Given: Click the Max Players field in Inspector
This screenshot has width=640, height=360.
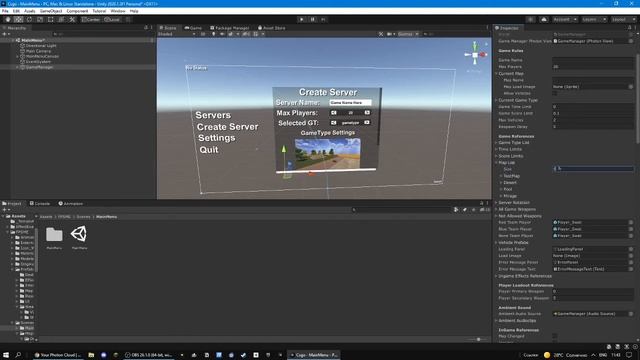Looking at the screenshot, I should click(x=593, y=67).
